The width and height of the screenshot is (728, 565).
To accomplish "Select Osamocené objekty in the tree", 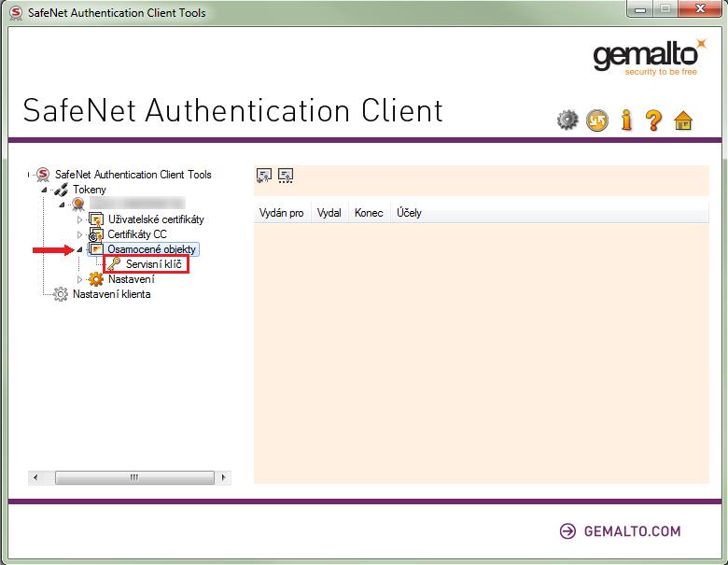I will [151, 249].
